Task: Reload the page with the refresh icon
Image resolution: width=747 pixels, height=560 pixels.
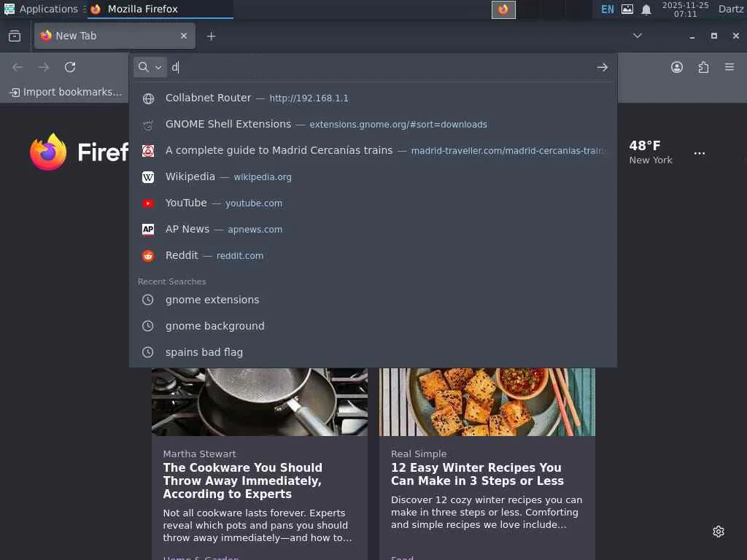Action: 70,67
